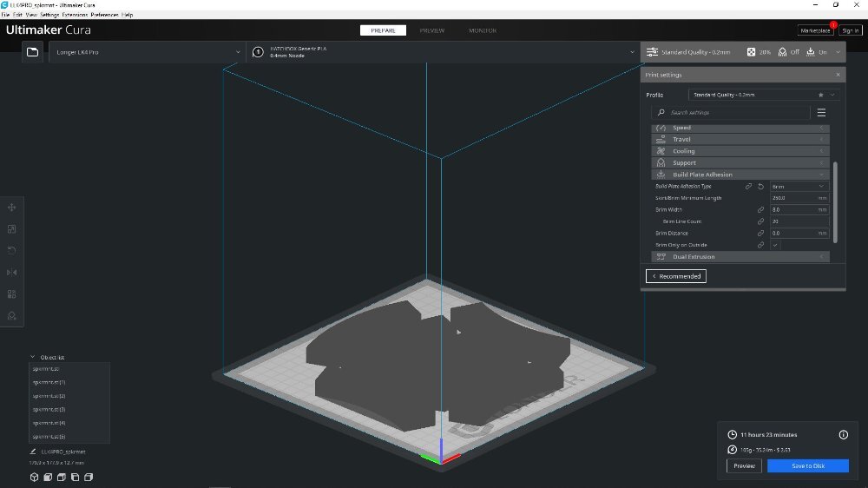868x488 pixels.
Task: Open the Preferences menu
Action: point(105,15)
